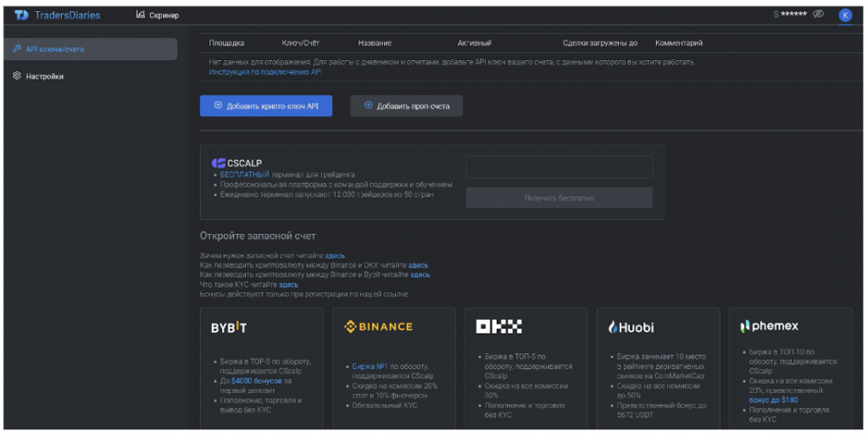
Task: Click the БЕСПЛАТНЫЙ link in CSCALP card
Action: click(245, 174)
